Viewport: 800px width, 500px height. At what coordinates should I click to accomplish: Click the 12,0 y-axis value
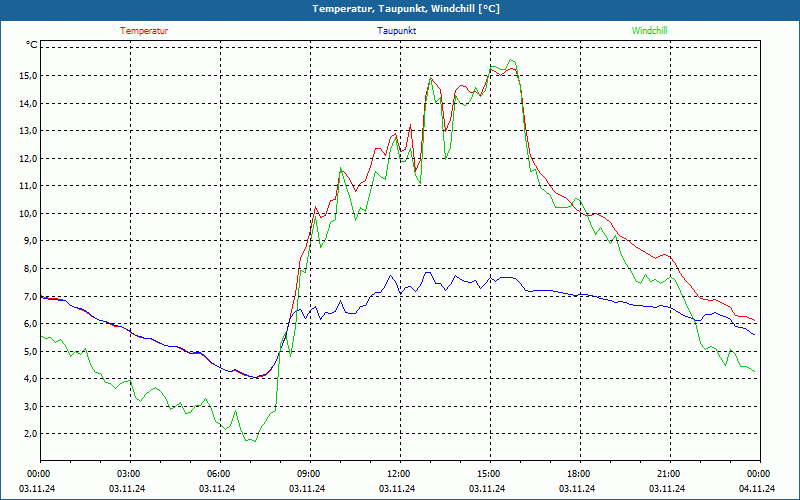coord(29,158)
